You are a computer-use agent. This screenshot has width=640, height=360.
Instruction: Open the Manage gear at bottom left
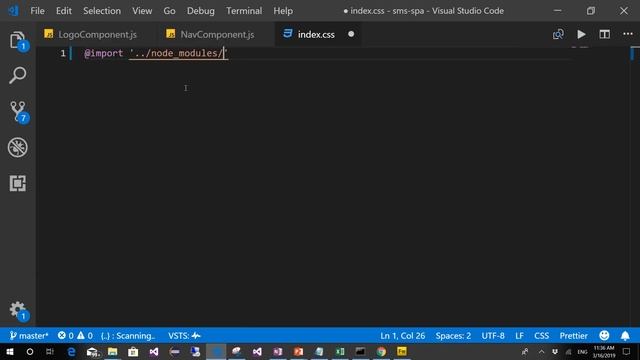coord(18,311)
